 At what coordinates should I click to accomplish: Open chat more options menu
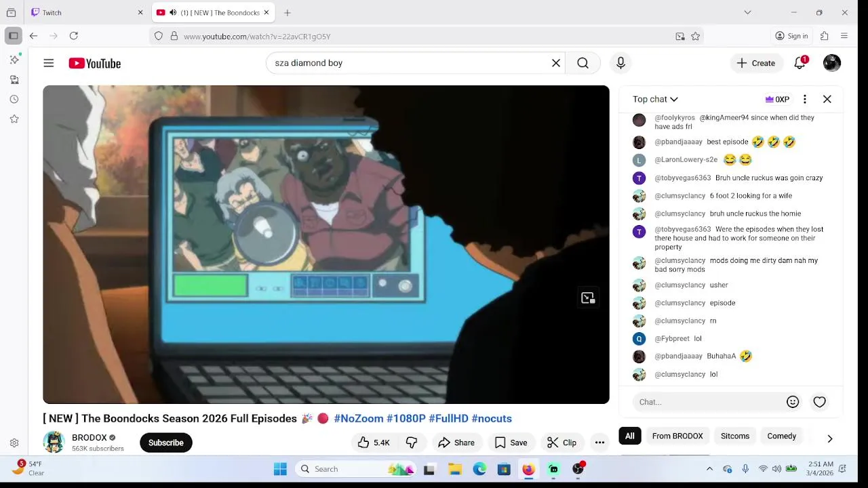[x=805, y=99]
